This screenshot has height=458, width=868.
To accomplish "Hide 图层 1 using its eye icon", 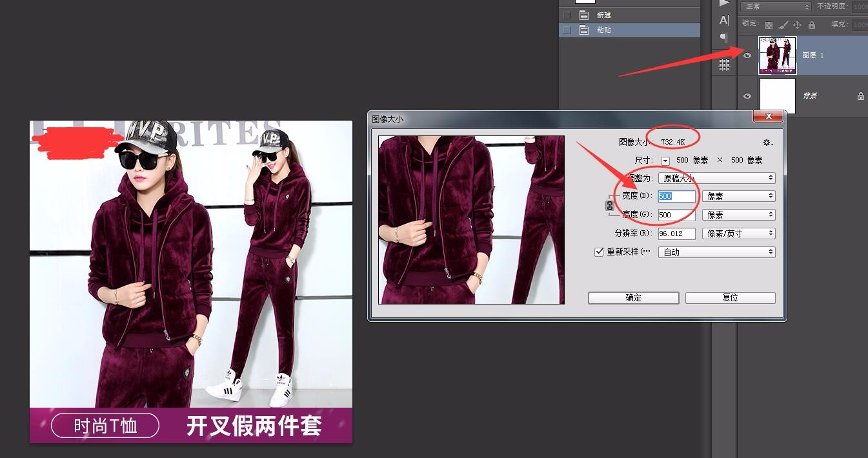I will point(747,55).
